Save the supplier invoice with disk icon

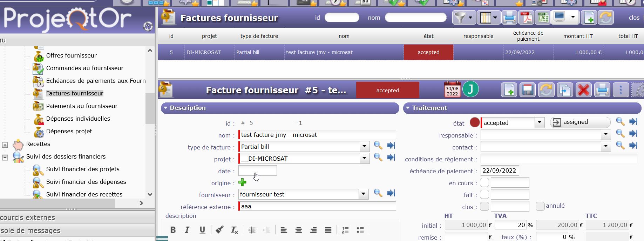[x=528, y=91]
